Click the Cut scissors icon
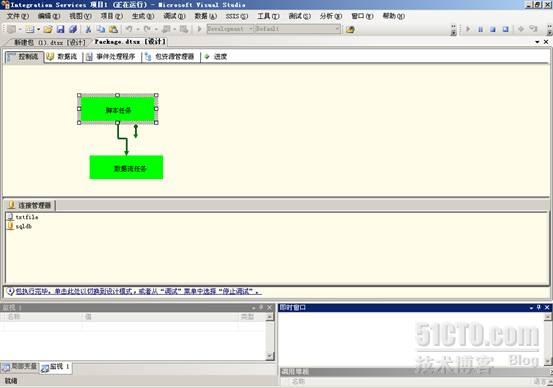 (89, 29)
